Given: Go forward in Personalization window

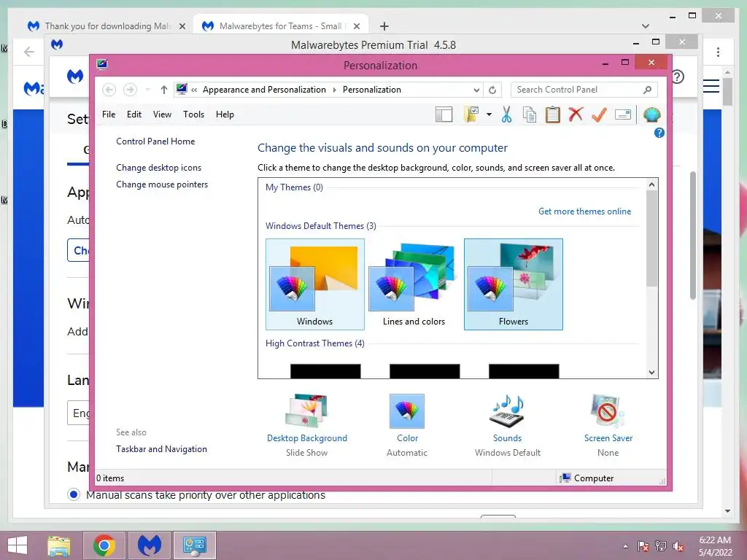Looking at the screenshot, I should 130,90.
